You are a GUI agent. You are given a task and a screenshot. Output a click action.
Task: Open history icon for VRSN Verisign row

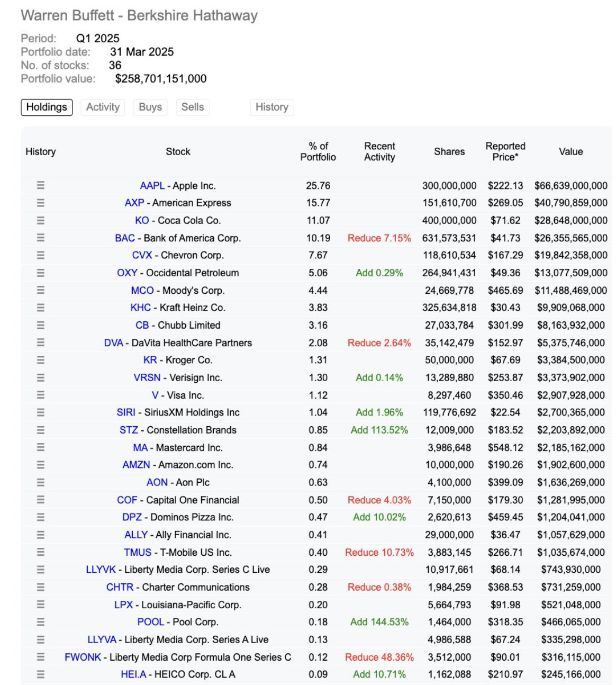(x=41, y=377)
